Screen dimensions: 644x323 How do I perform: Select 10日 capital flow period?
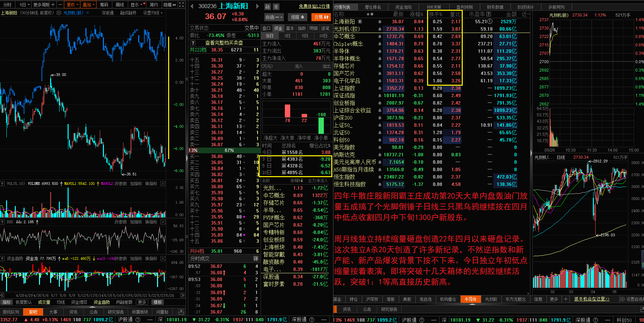323,36
